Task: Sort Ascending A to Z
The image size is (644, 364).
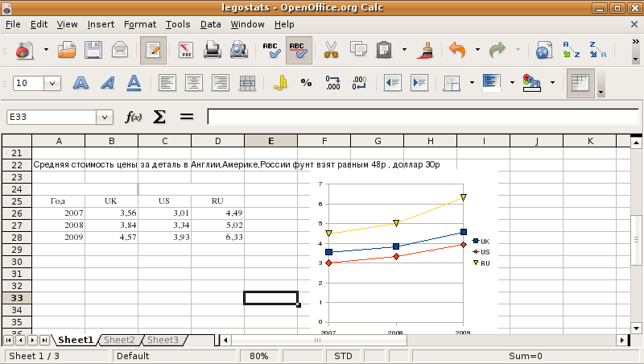Action: click(x=571, y=50)
